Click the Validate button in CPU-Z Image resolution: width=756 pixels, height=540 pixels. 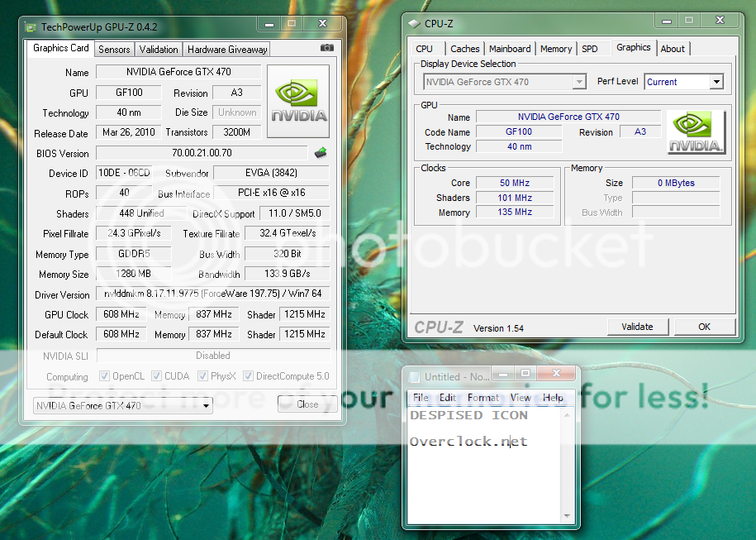pos(637,327)
